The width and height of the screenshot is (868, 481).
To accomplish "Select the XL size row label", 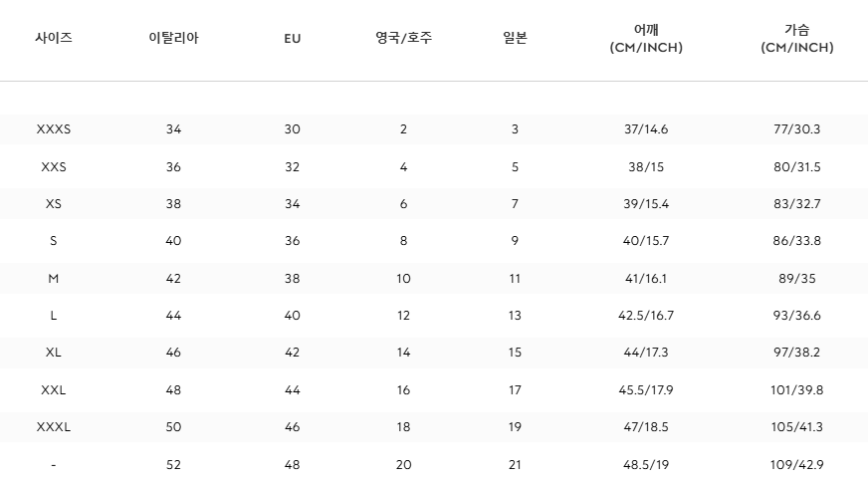I will pyautogui.click(x=54, y=353).
